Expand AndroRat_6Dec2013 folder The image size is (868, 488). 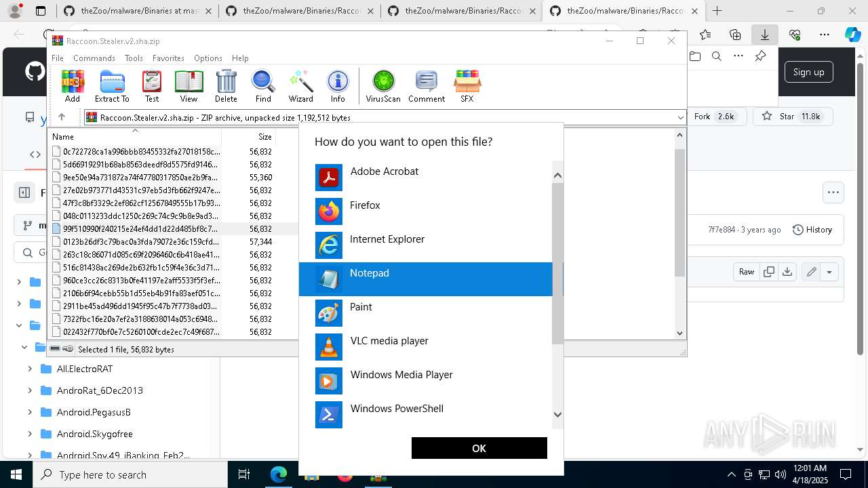[x=30, y=390]
